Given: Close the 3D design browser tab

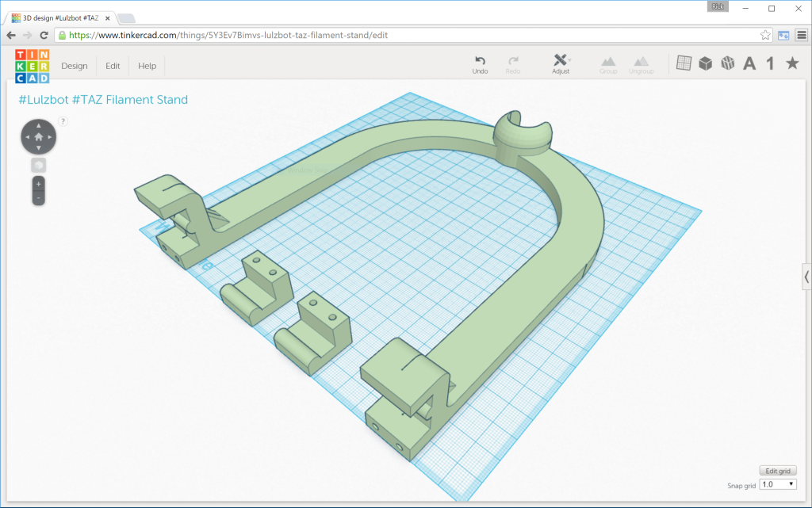Looking at the screenshot, I should click(108, 18).
